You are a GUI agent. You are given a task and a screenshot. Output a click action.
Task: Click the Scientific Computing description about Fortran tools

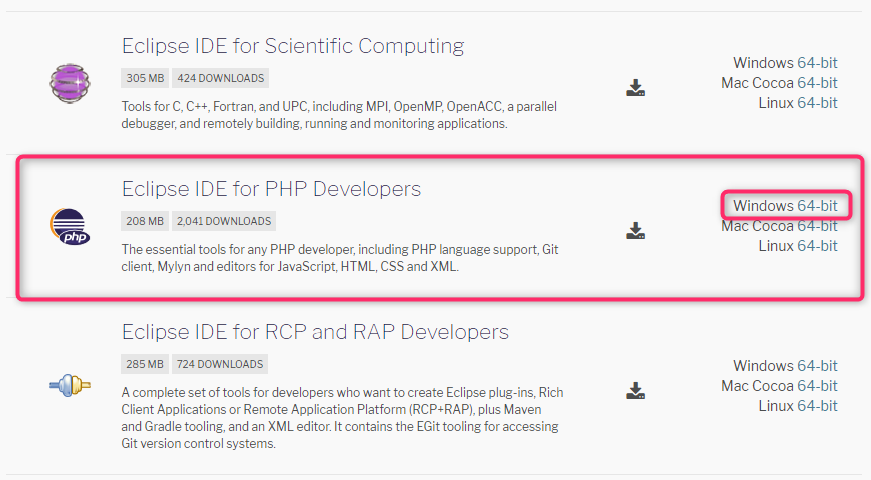click(x=339, y=115)
